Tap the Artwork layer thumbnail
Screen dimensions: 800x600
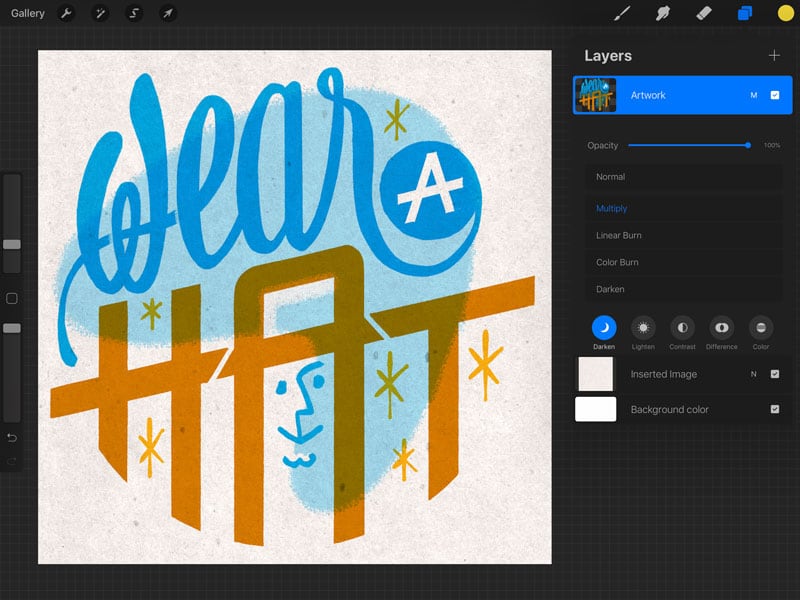pos(596,95)
